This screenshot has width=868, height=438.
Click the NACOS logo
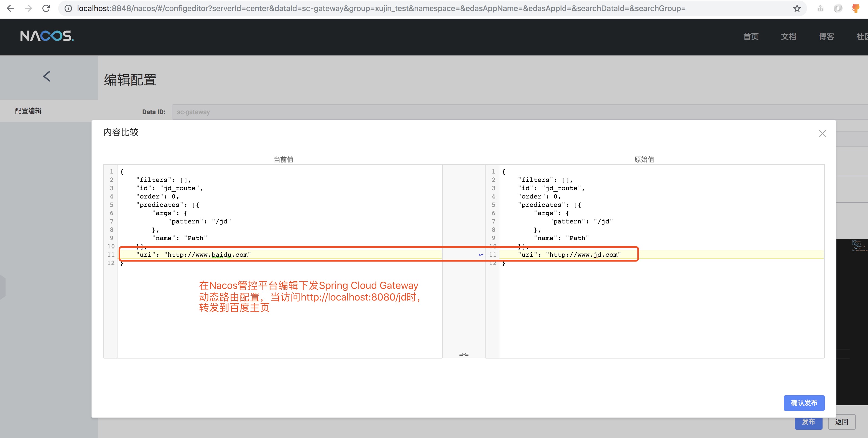(47, 36)
